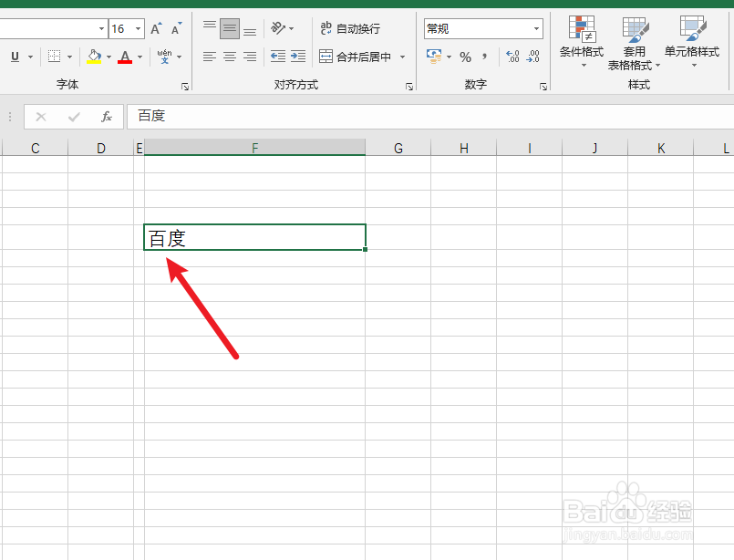Decrease indent

click(x=278, y=57)
